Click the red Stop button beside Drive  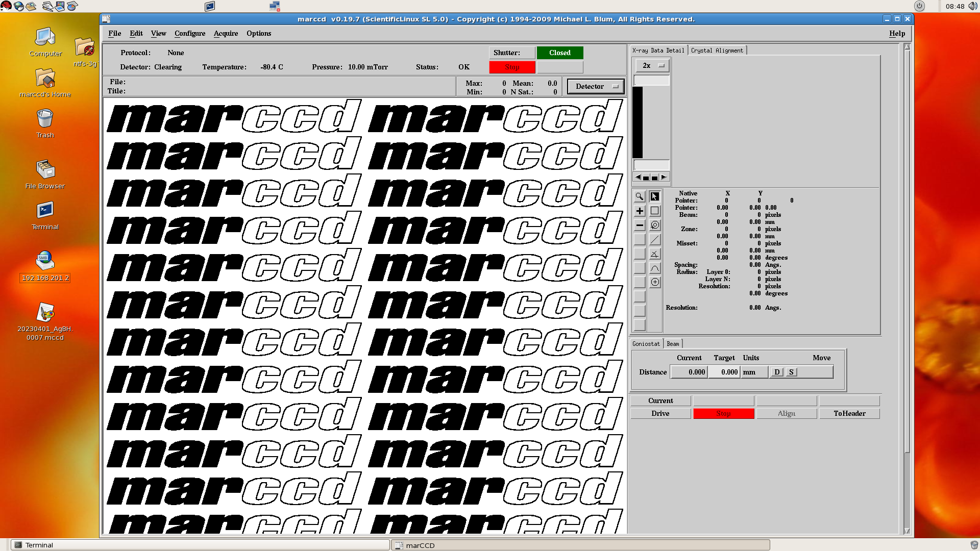[724, 413]
